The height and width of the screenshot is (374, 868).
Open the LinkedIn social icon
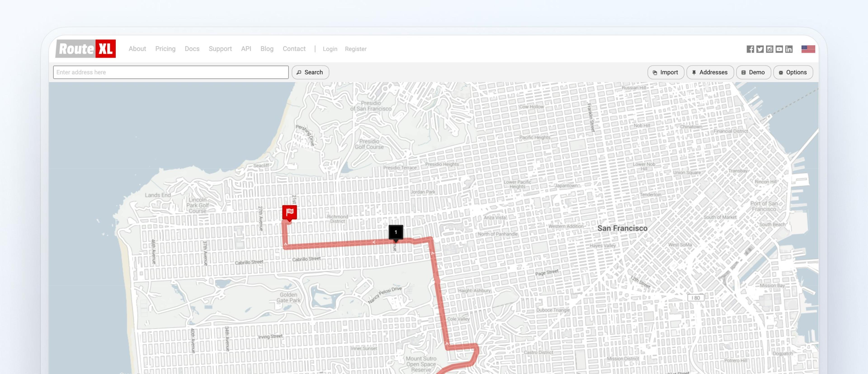tap(789, 49)
